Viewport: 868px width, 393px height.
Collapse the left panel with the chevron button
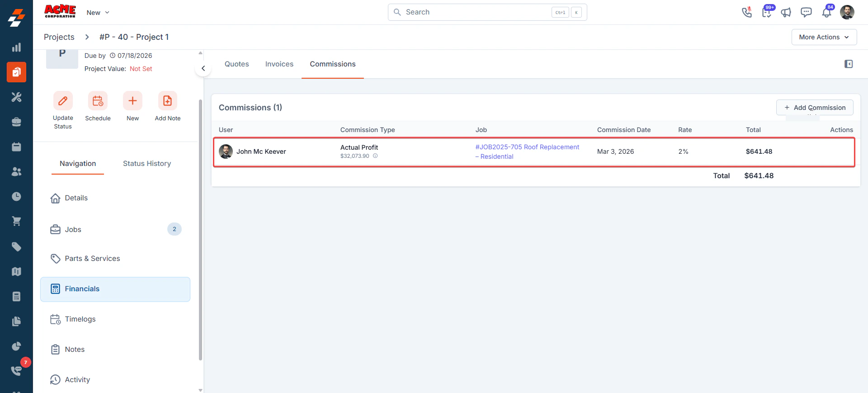click(x=203, y=68)
